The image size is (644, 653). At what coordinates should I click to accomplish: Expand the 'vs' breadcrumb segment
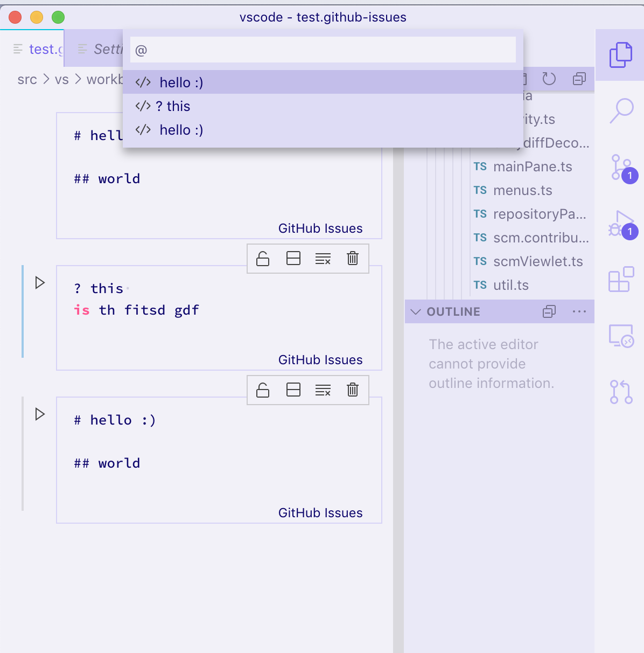[62, 79]
